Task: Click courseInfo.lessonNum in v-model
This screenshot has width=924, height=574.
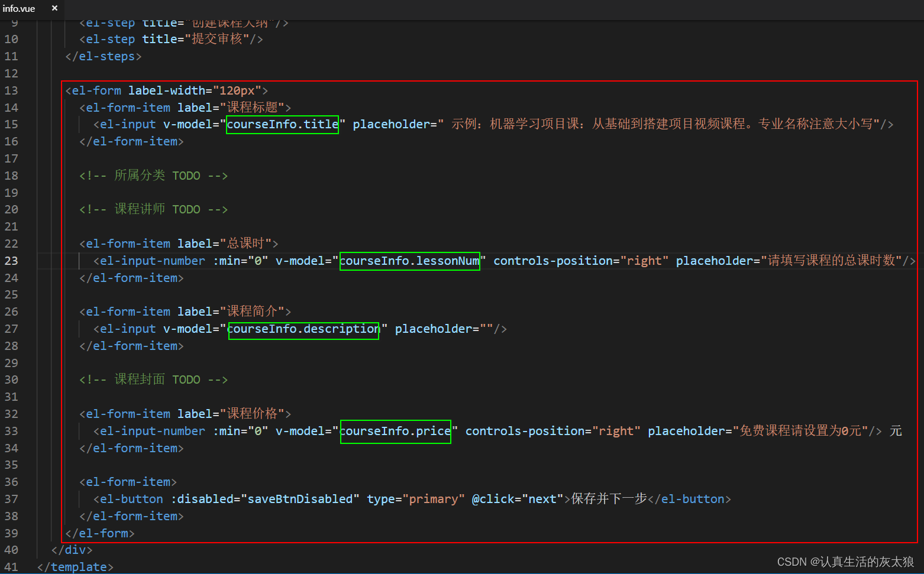Action: (409, 261)
